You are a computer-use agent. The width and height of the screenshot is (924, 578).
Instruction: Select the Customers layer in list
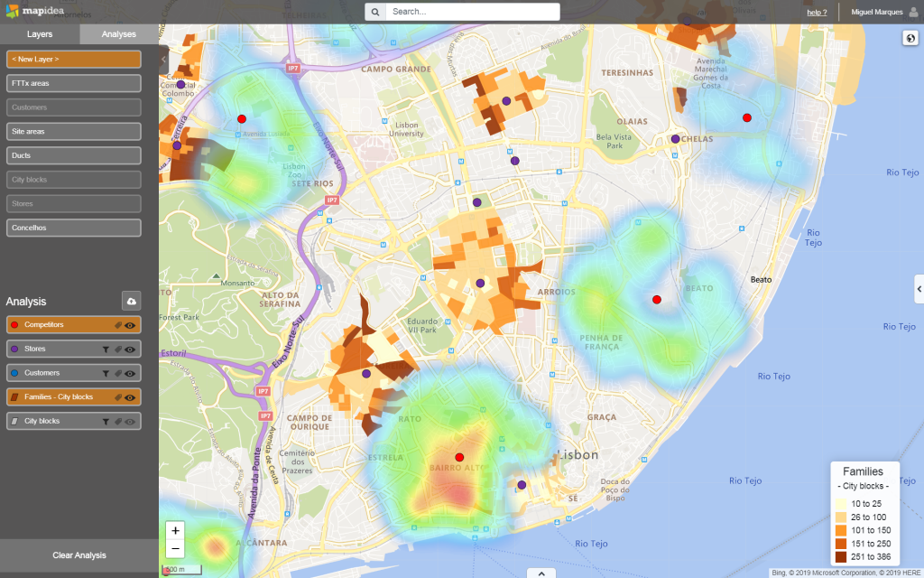point(74,107)
